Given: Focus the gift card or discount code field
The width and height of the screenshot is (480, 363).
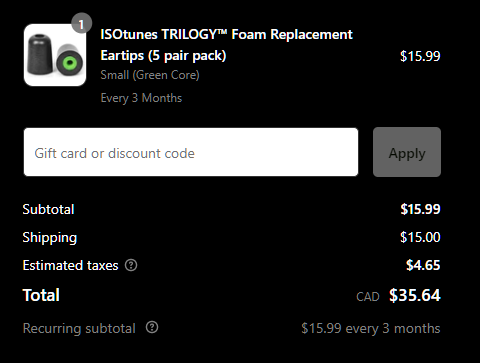Looking at the screenshot, I should [x=191, y=152].
